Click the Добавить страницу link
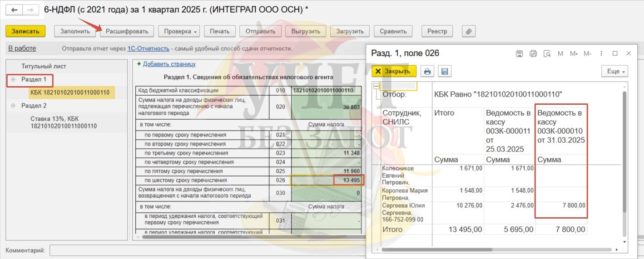The height and width of the screenshot is (259, 644). coord(169,64)
